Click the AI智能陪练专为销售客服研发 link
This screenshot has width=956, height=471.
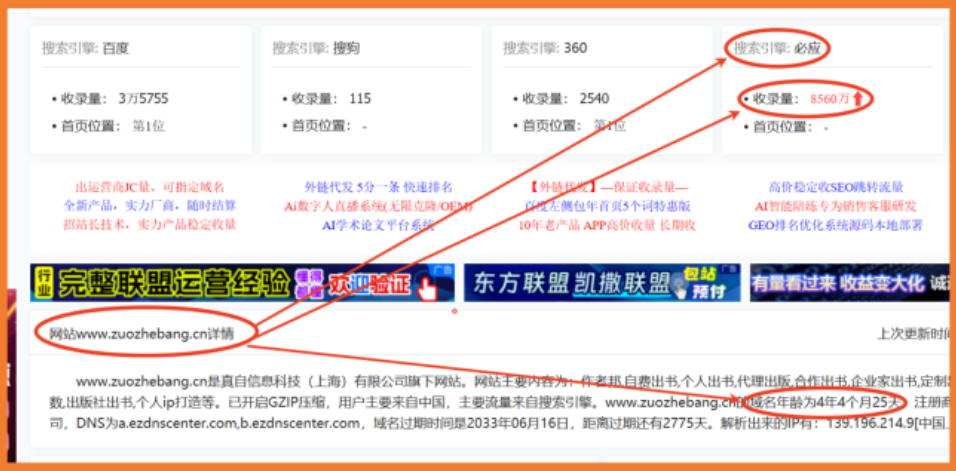(x=836, y=206)
